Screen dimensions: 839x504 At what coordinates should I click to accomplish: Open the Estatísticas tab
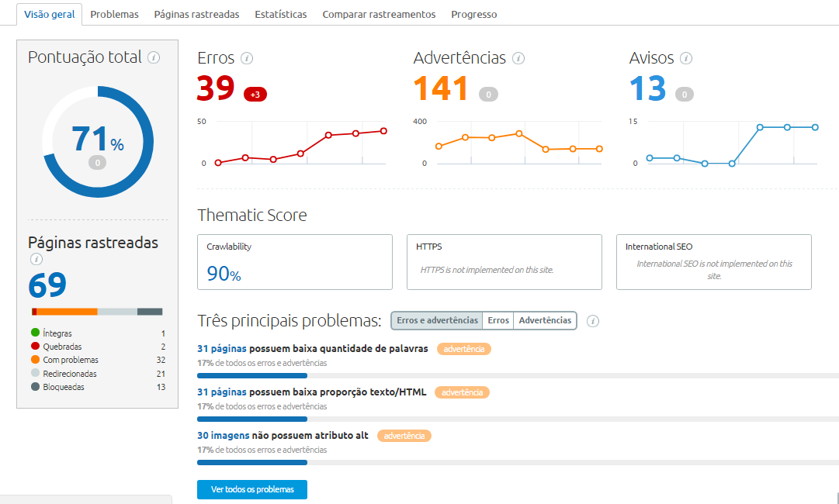coord(280,15)
